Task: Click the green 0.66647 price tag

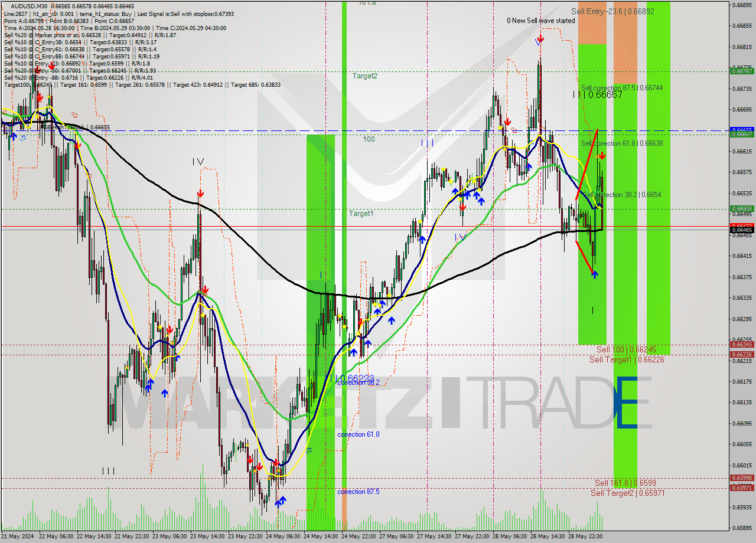Action: click(742, 134)
